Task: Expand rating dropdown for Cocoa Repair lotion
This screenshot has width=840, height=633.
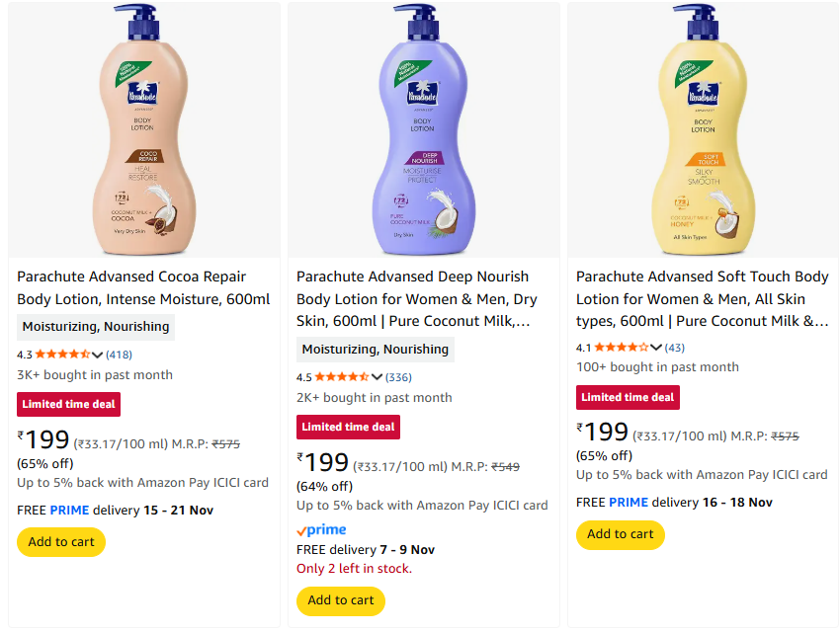Action: (x=98, y=355)
